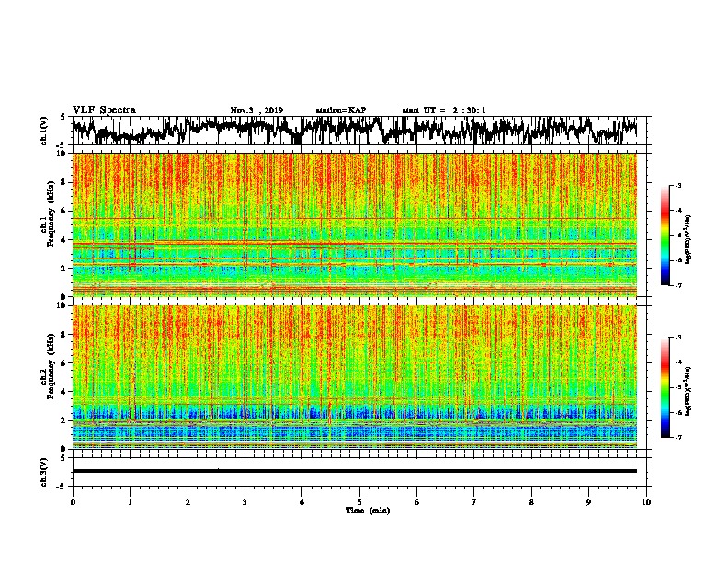This screenshot has height=563, width=728.
Task: Click the log(PSD) label beside ch.1 colorbar
Action: tap(688, 239)
